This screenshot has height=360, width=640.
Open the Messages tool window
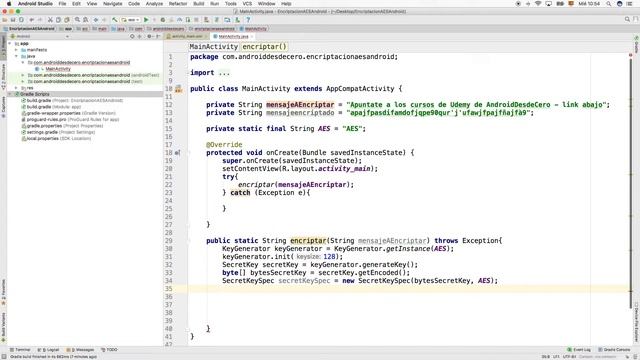click(x=80, y=350)
